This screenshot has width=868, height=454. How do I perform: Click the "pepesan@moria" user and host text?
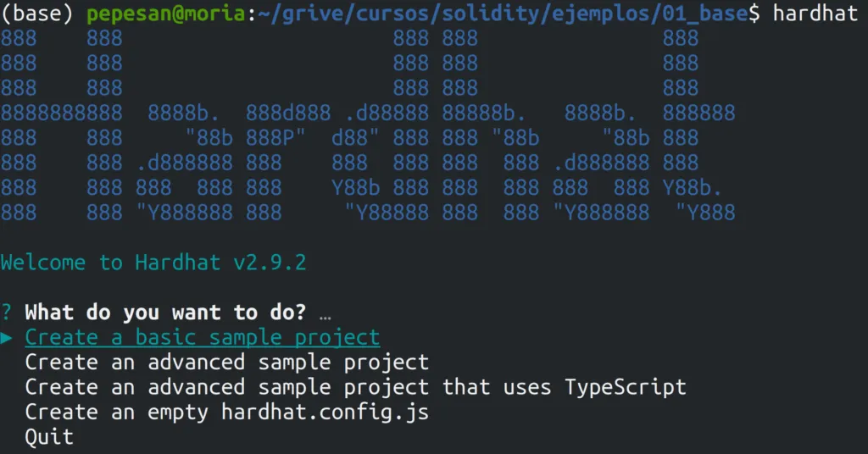[x=166, y=14]
